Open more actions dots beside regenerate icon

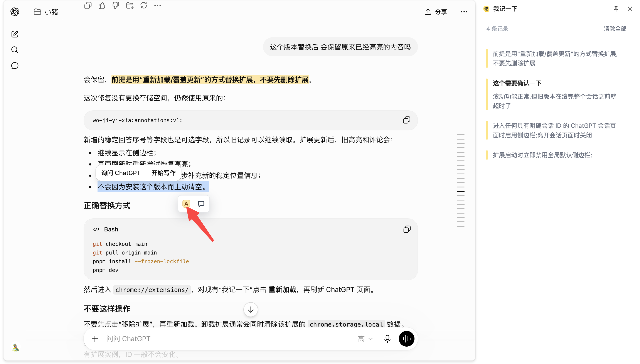pos(158,5)
